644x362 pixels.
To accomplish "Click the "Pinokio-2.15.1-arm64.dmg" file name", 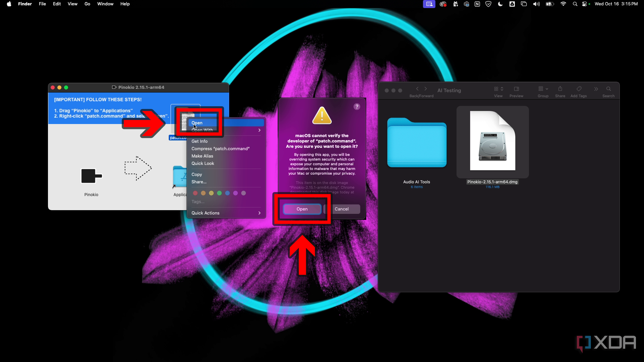I will point(492,182).
